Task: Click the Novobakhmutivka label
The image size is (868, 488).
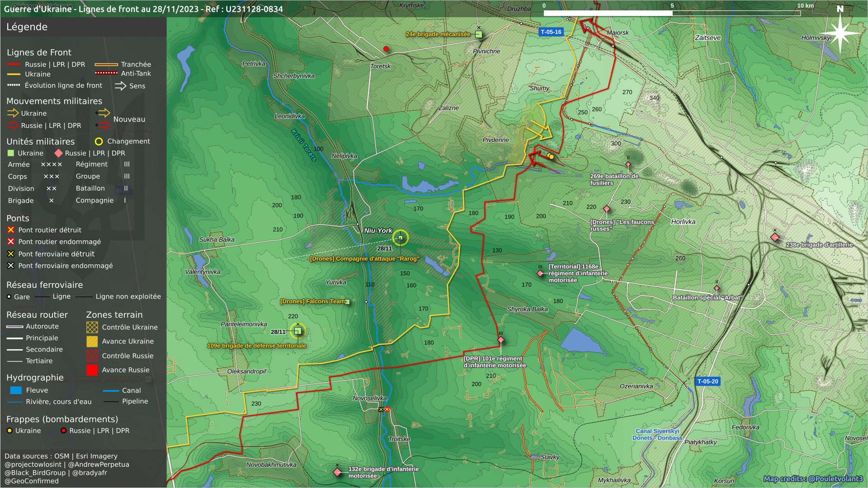Action: [271, 465]
